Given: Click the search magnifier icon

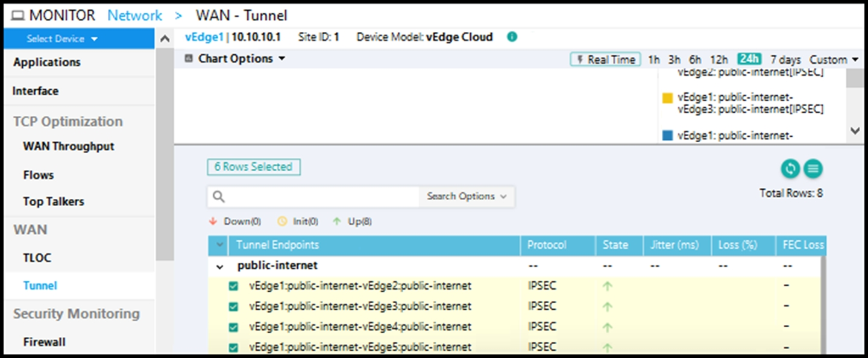Looking at the screenshot, I should [x=219, y=196].
